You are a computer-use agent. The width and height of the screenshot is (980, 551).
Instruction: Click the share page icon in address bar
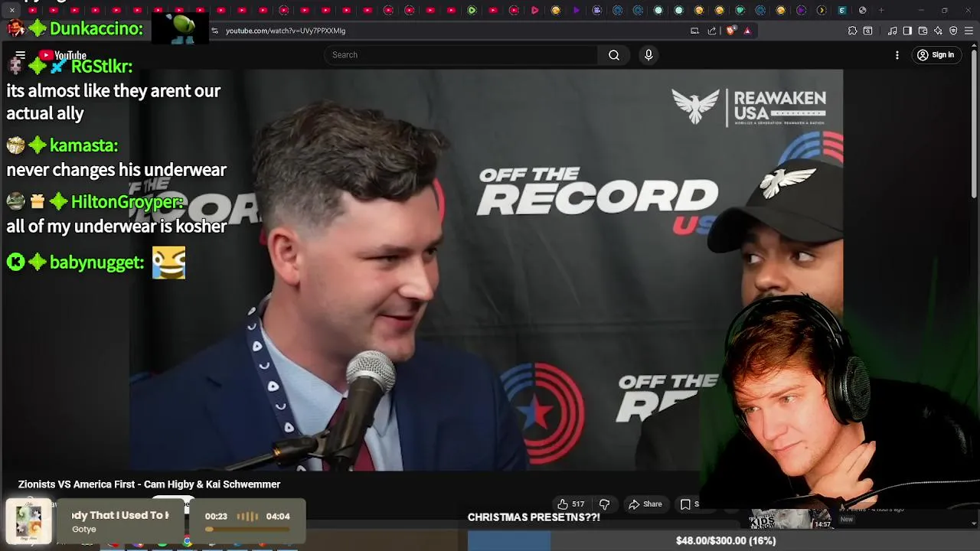tap(712, 31)
